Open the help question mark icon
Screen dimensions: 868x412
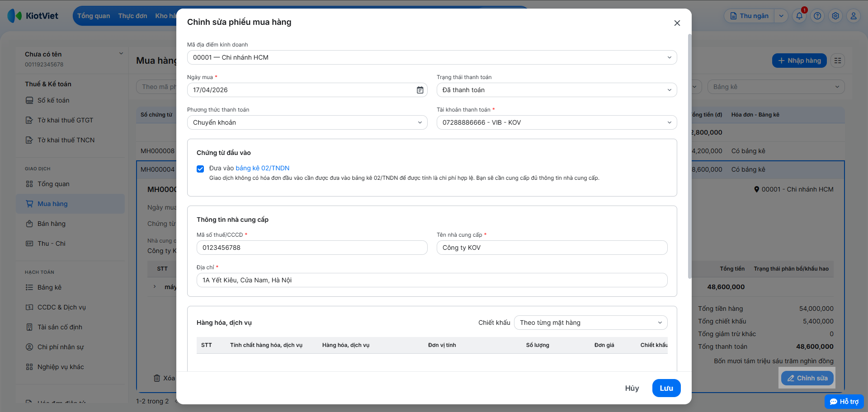tap(817, 16)
